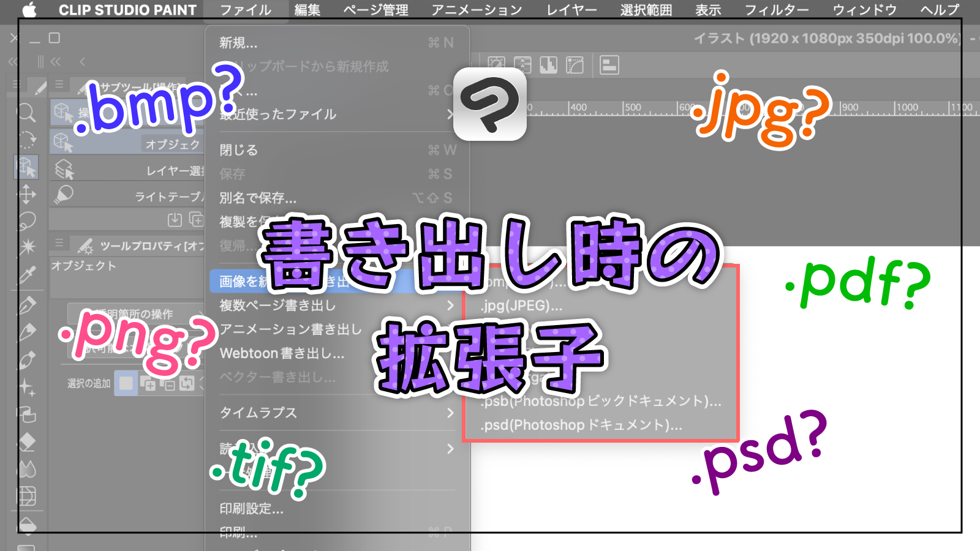
Task: Click the import sub tool icon
Action: tap(175, 219)
